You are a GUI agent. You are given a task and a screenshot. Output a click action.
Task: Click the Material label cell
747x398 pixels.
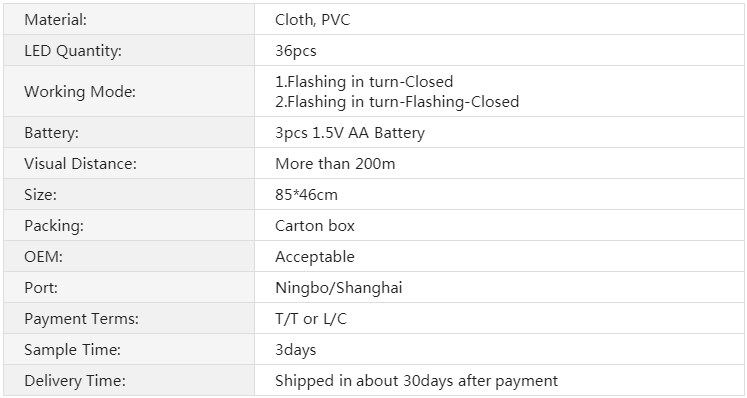(129, 19)
